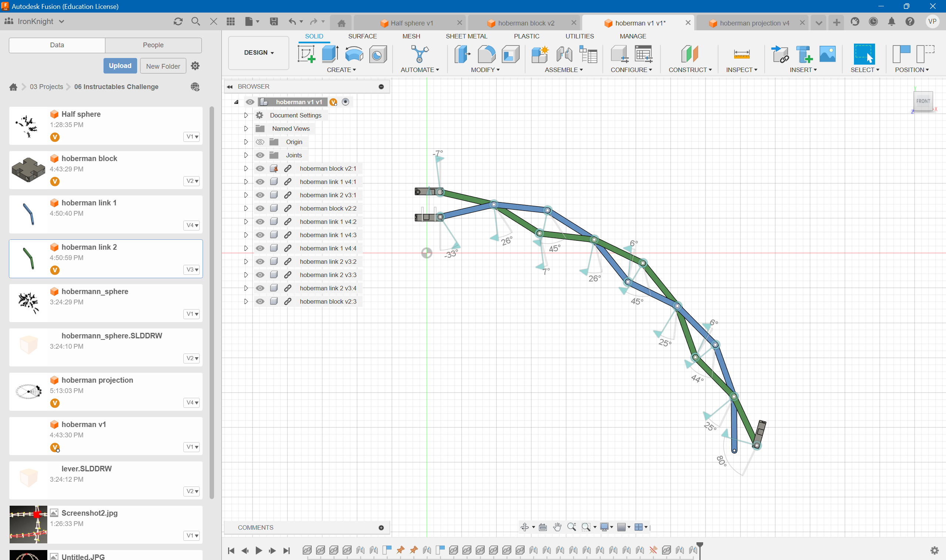Click the Save icon
This screenshot has width=946, height=560.
[x=274, y=21]
